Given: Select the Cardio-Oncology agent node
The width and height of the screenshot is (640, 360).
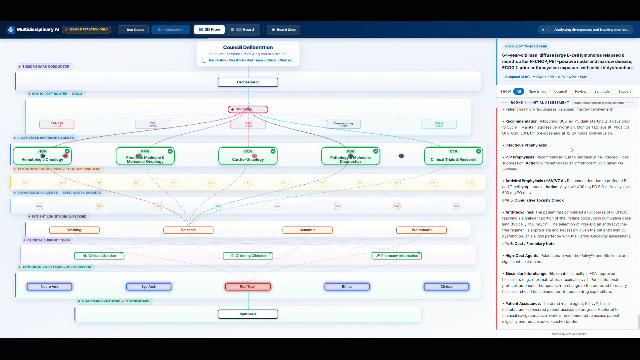Looking at the screenshot, I should pos(248,156).
